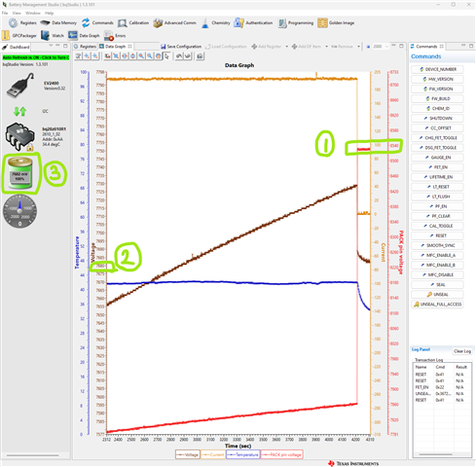Open Remove dropdown arrow
The width and height of the screenshot is (476, 467).
(358, 47)
